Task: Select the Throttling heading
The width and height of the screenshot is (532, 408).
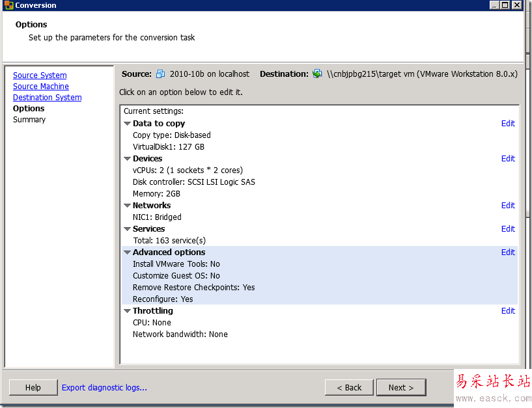Action: [x=152, y=311]
